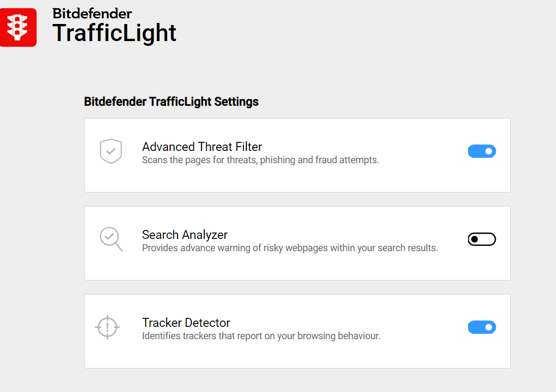Click the red Bitdefender TrafficLight logo icon
This screenshot has height=392, width=556.
18,27
